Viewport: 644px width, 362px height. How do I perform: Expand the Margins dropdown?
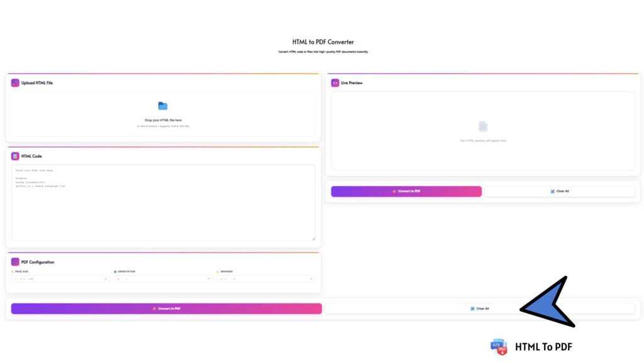[x=265, y=278]
